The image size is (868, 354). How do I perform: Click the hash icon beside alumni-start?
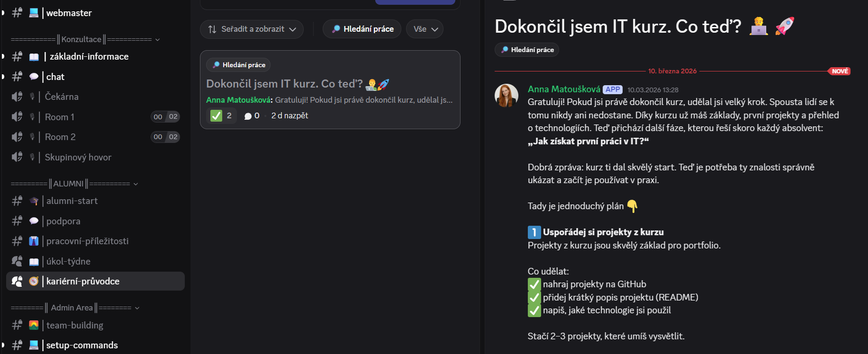click(17, 201)
